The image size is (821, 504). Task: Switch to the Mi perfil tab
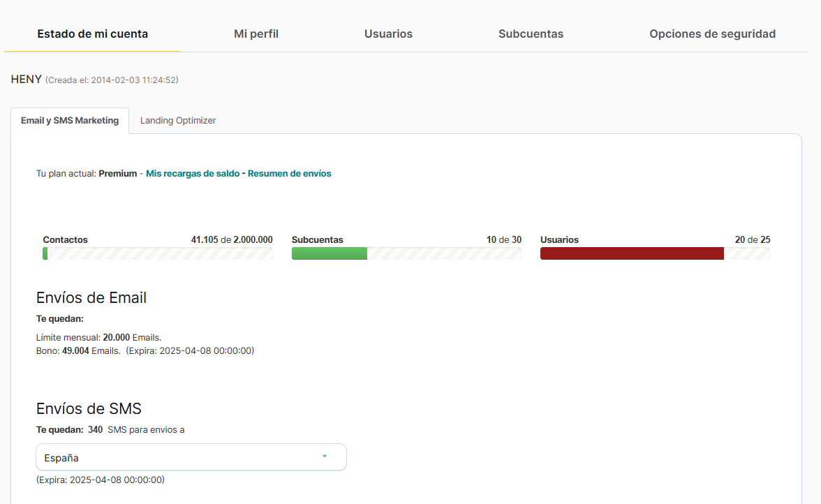point(256,34)
